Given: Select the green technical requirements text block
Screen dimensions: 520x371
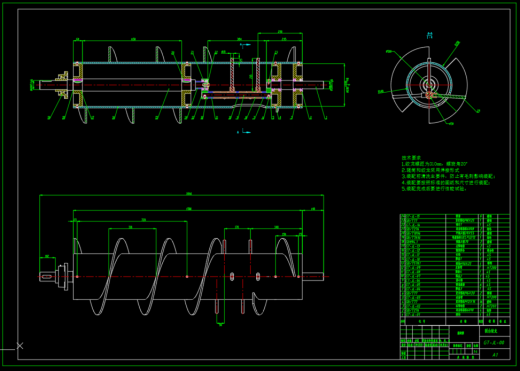Looking at the screenshot, I should (x=449, y=173).
